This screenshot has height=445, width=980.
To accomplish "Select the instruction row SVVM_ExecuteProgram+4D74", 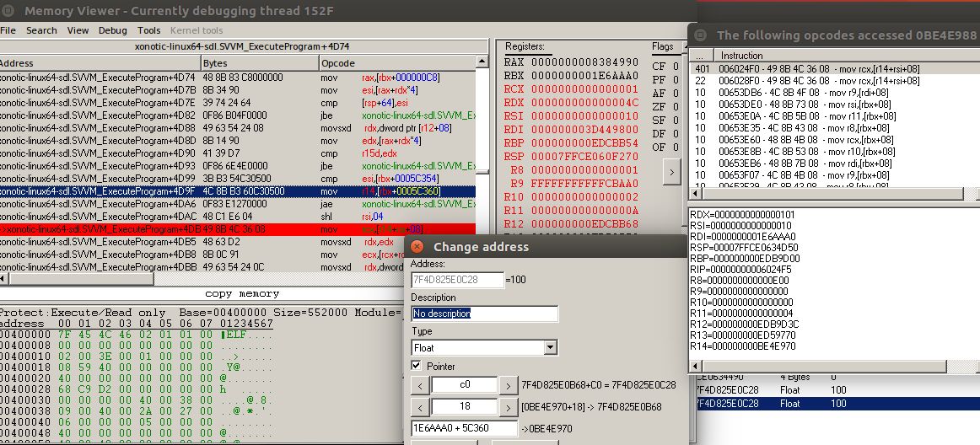I will [x=238, y=78].
